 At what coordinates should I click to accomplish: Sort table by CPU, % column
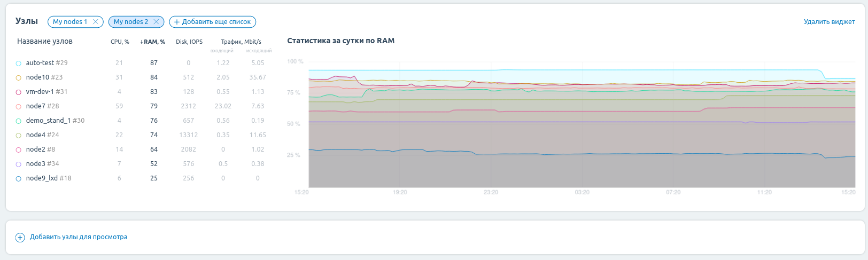pyautogui.click(x=120, y=42)
